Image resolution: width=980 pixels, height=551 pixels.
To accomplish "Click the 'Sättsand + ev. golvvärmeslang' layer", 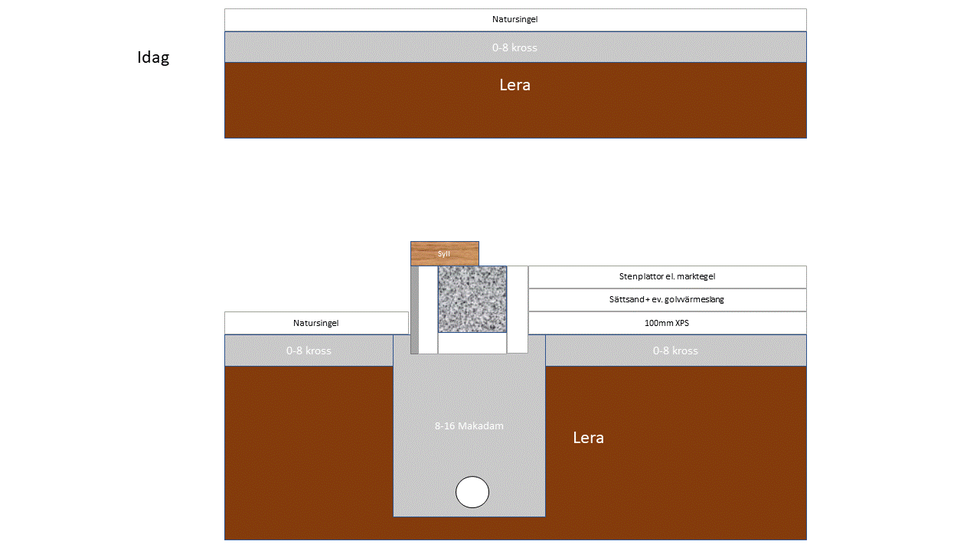I will tap(668, 300).
